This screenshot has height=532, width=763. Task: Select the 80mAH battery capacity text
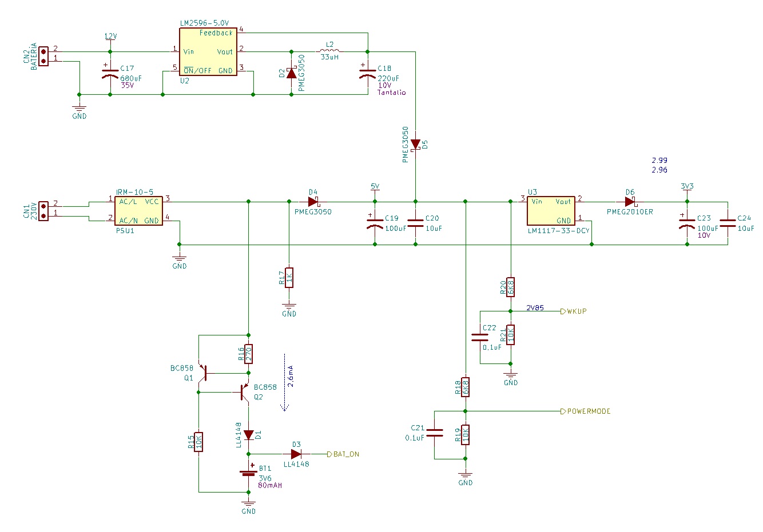(x=270, y=485)
